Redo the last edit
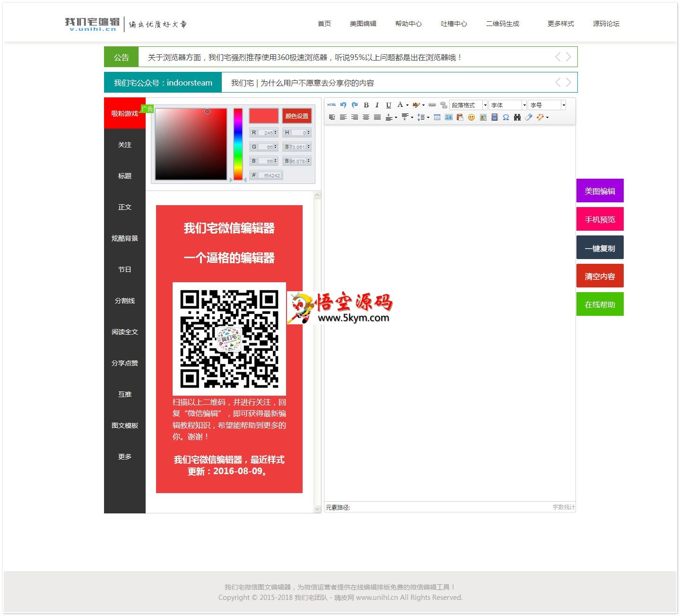This screenshot has width=680, height=616. click(355, 105)
